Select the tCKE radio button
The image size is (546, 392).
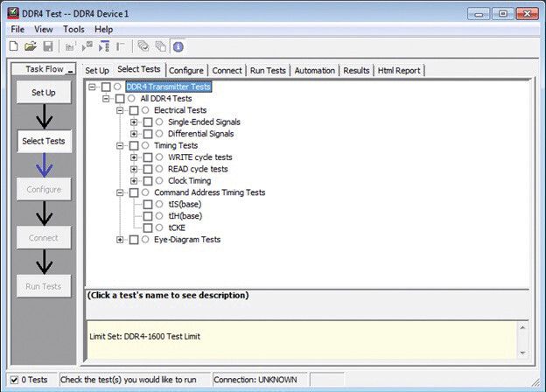[159, 227]
